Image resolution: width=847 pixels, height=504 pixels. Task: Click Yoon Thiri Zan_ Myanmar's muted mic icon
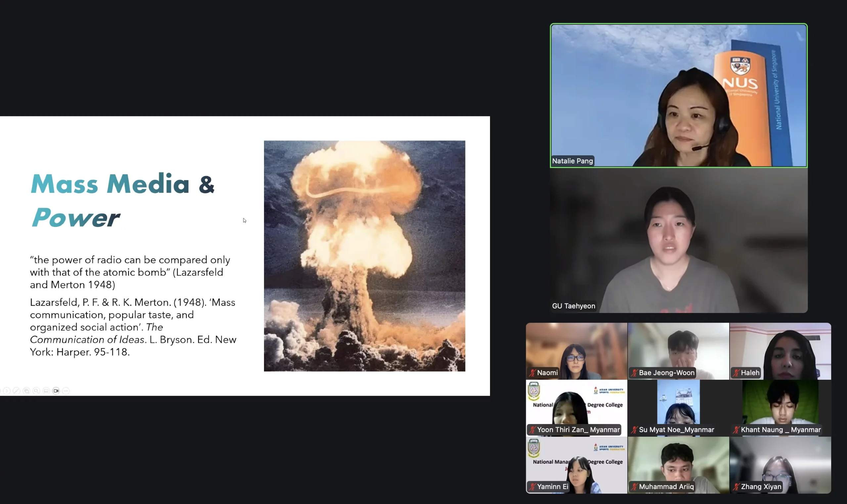[x=532, y=430]
